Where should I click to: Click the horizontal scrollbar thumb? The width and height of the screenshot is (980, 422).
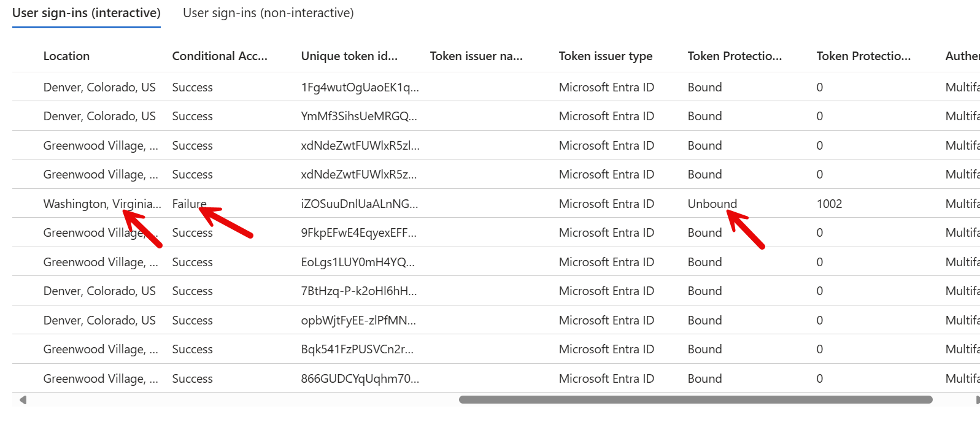coord(696,400)
